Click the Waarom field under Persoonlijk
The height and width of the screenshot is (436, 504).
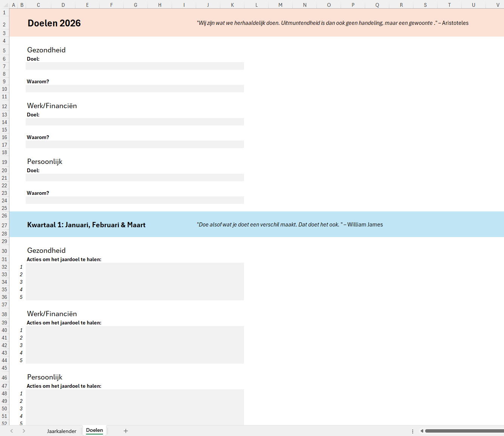point(135,200)
